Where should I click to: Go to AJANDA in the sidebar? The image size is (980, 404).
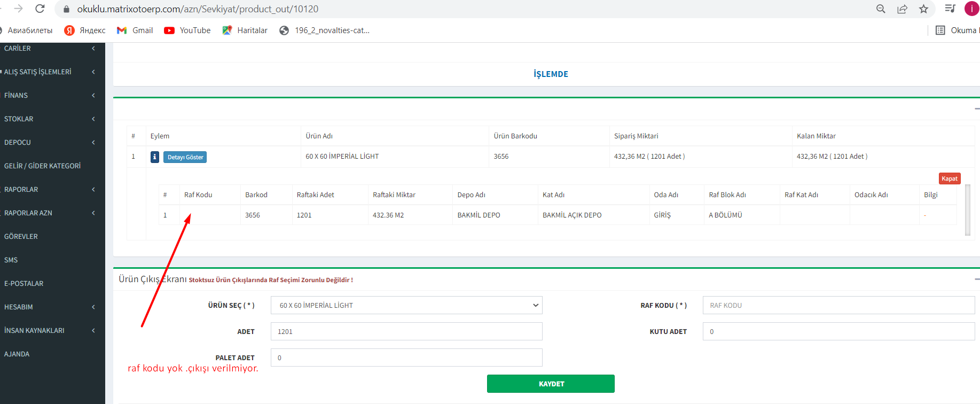pyautogui.click(x=17, y=354)
